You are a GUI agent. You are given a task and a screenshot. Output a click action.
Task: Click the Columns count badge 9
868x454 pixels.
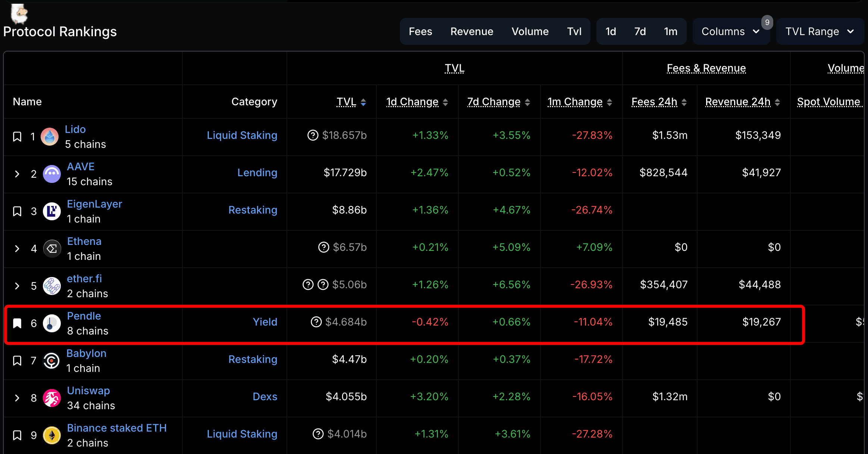[x=767, y=22]
